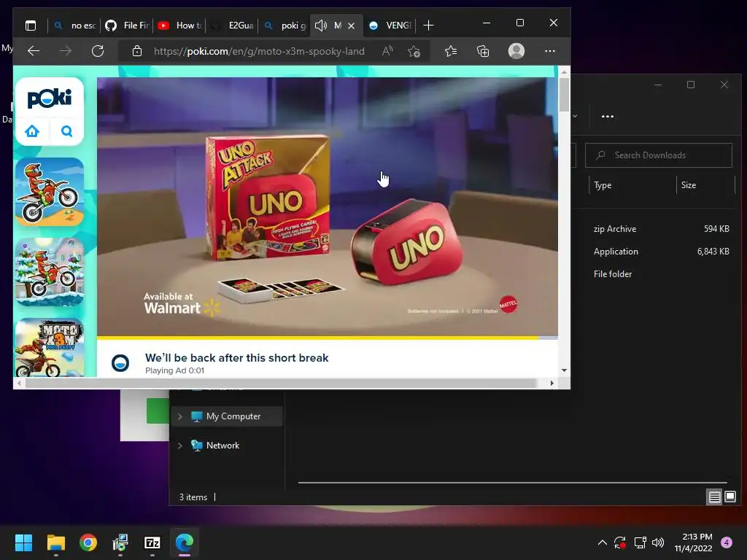
Task: Expand My Computer in the navigation pane
Action: pyautogui.click(x=180, y=416)
